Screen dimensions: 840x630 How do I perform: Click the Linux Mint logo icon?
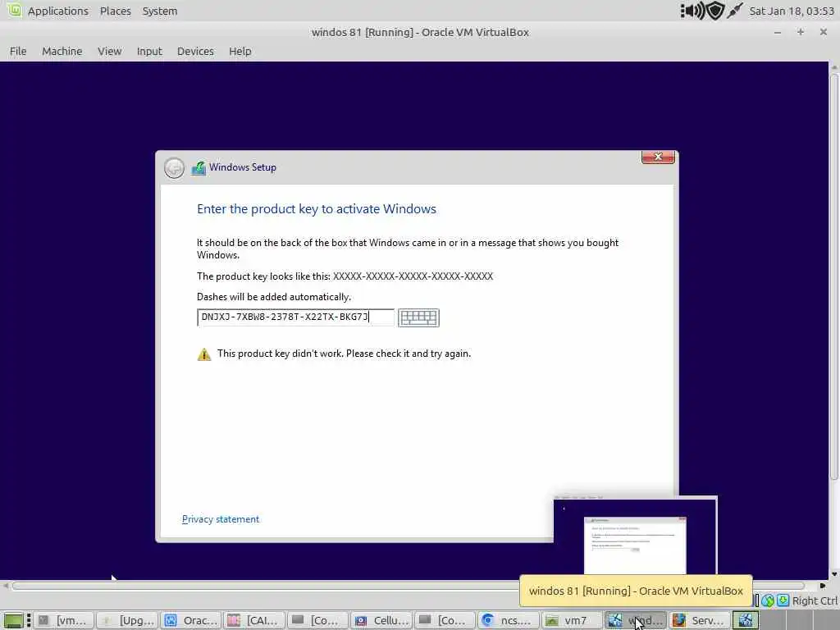15,10
